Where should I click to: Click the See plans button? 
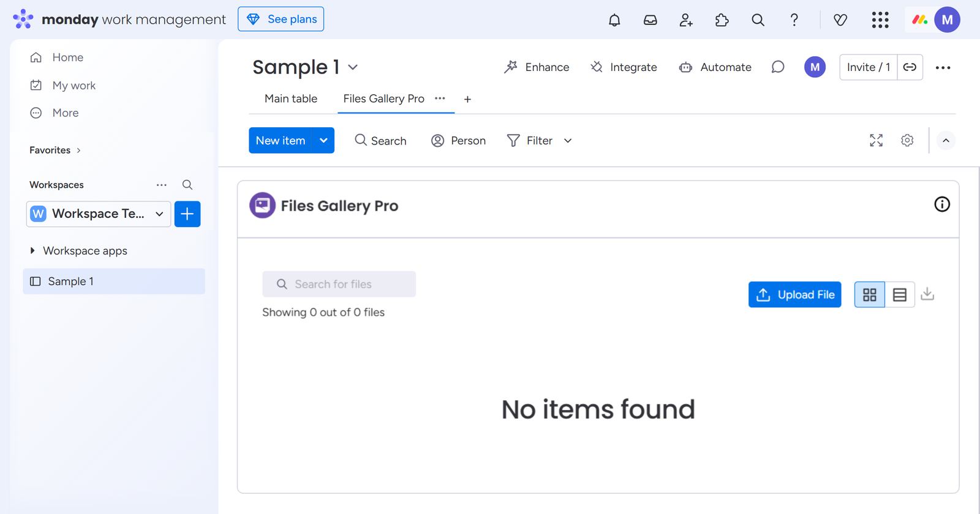pyautogui.click(x=281, y=19)
